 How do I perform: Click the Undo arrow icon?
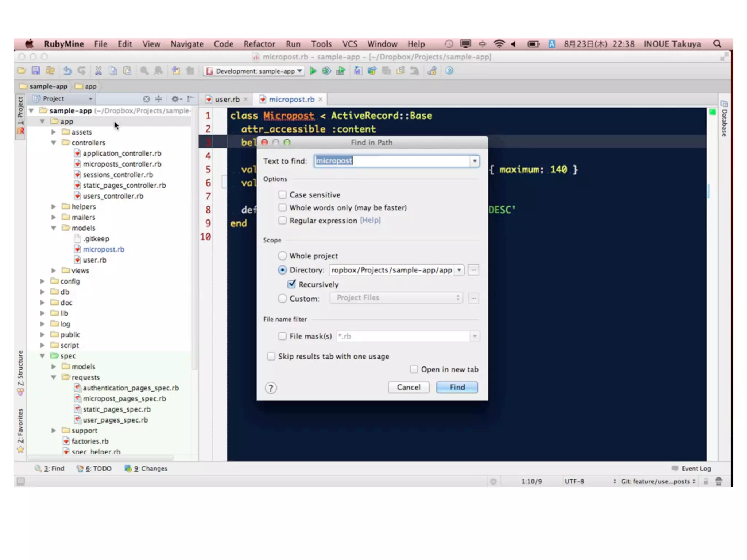point(67,71)
